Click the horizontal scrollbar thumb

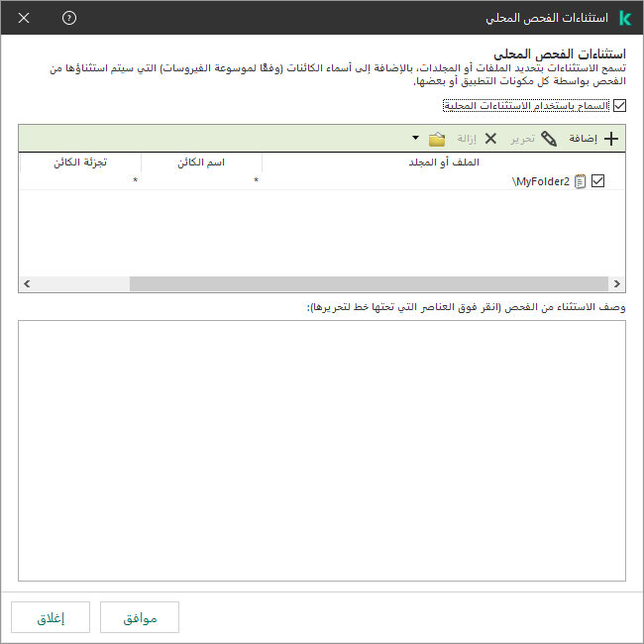click(369, 283)
